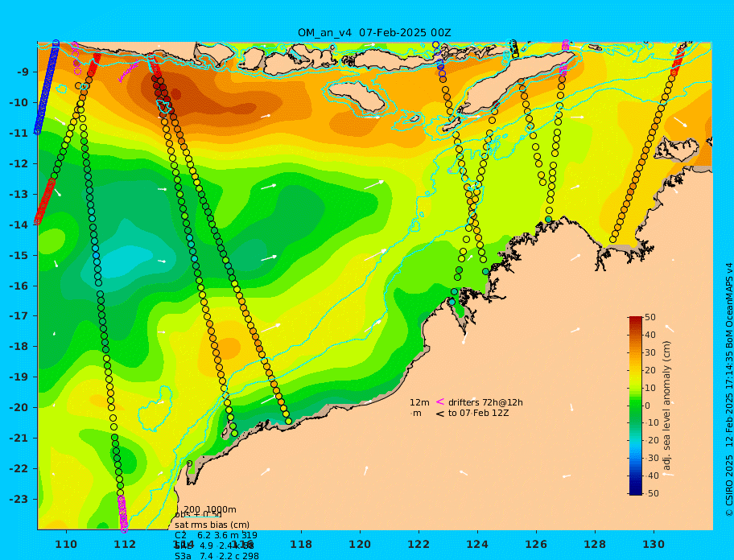Pick the 122 longitude axis label
The image size is (734, 560).
pos(419,544)
